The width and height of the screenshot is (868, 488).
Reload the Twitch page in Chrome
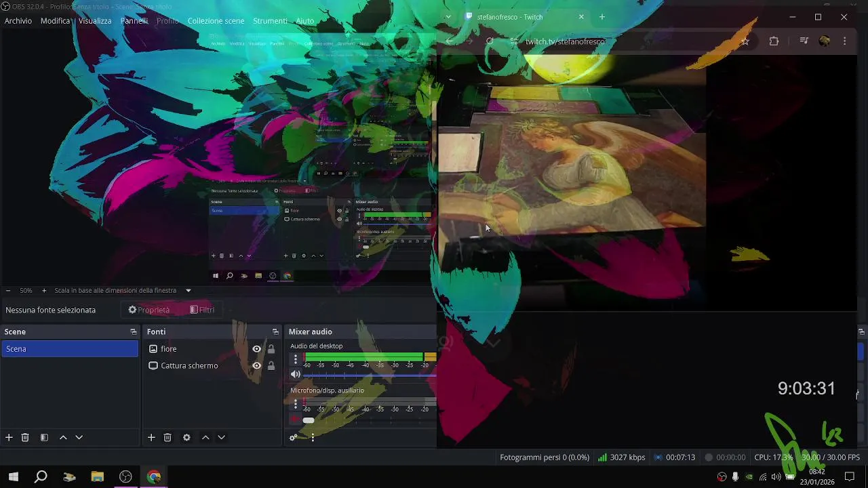pyautogui.click(x=490, y=41)
